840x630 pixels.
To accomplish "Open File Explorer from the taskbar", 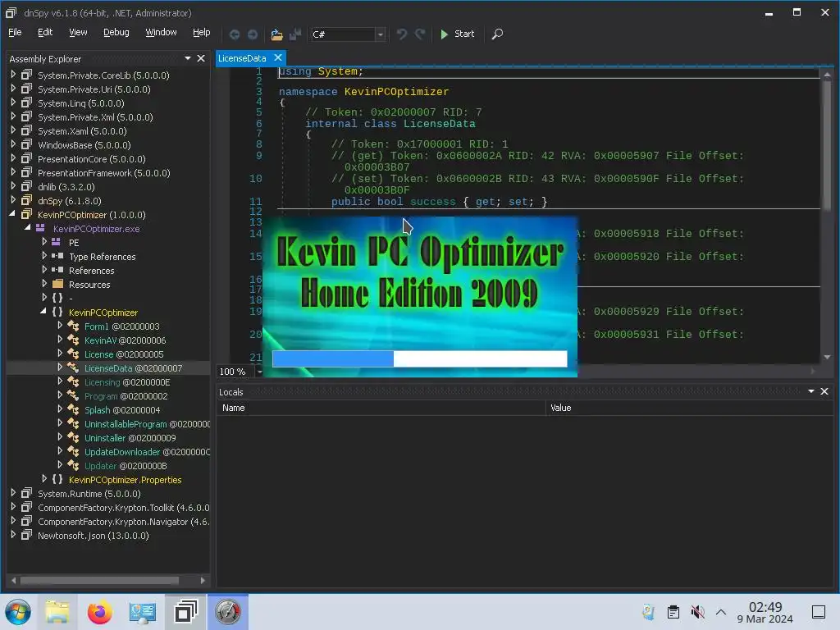I will tap(57, 612).
